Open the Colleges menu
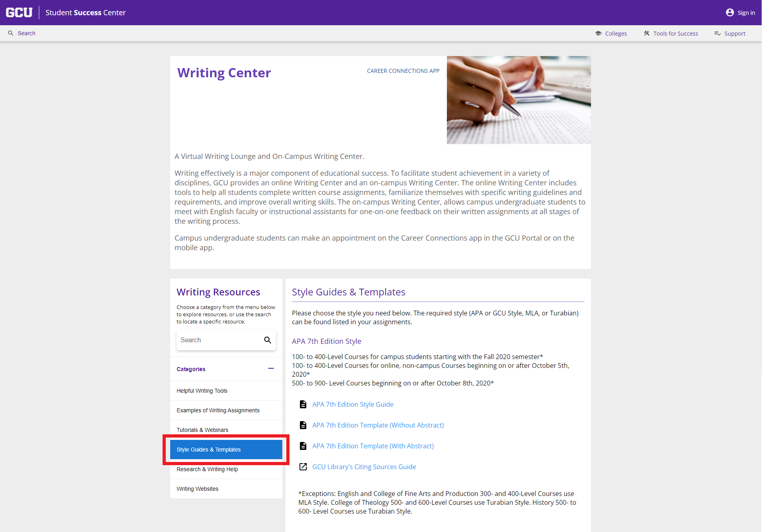This screenshot has width=762, height=532. click(616, 34)
